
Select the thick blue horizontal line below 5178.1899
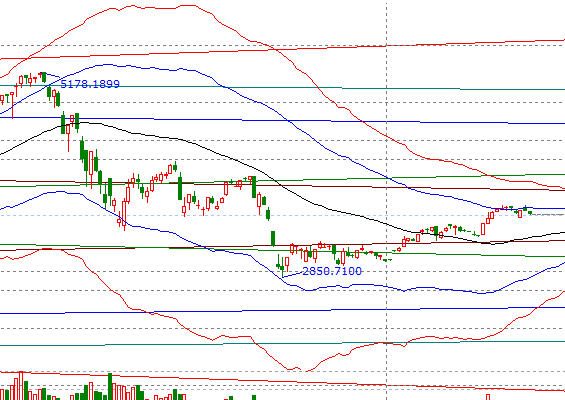pos(282,120)
